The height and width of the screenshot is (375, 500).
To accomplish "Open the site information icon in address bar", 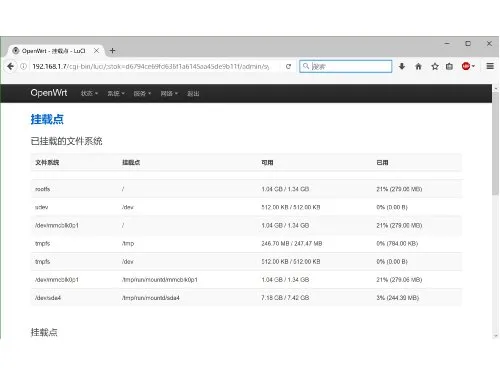I will 23,66.
